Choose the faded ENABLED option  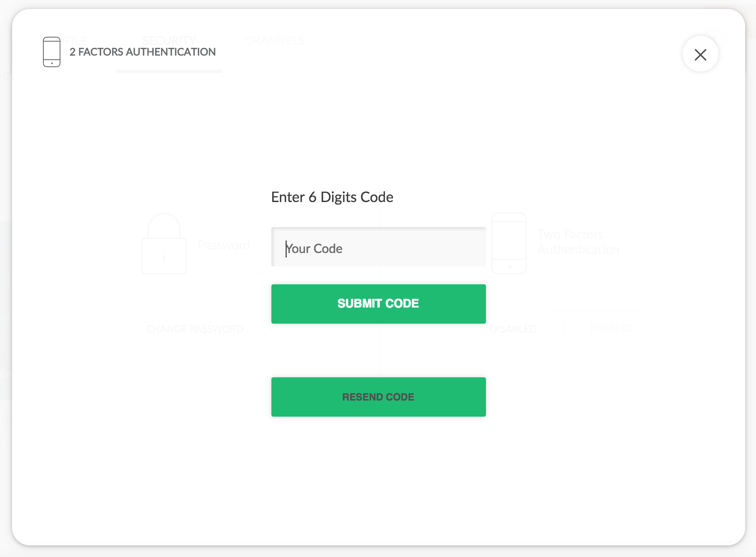611,328
